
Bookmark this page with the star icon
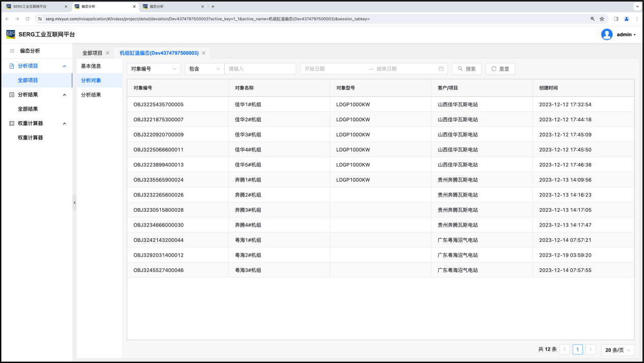point(602,19)
